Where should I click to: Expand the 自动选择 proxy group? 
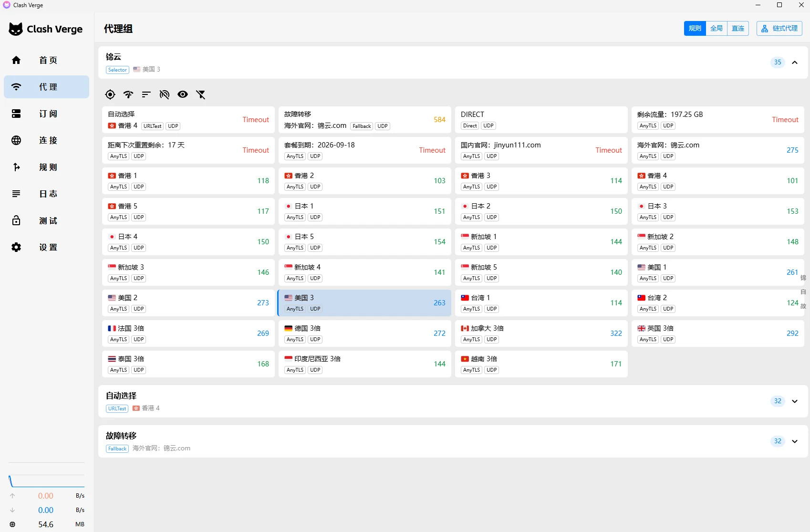coord(795,401)
